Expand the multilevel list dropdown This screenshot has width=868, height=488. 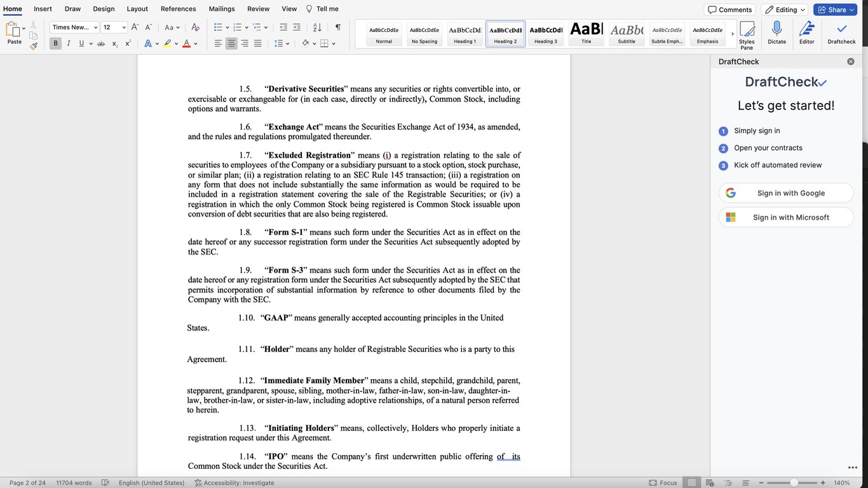coord(266,27)
